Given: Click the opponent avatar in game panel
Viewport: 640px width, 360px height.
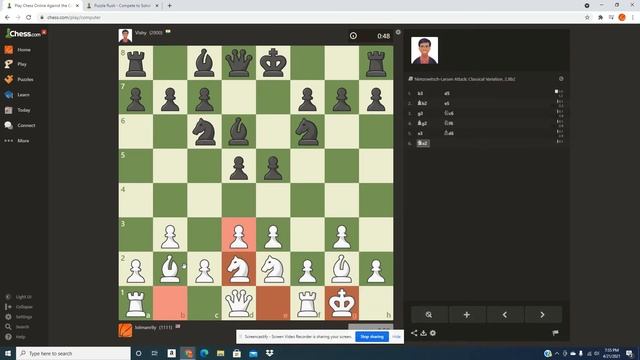Looking at the screenshot, I should (424, 51).
